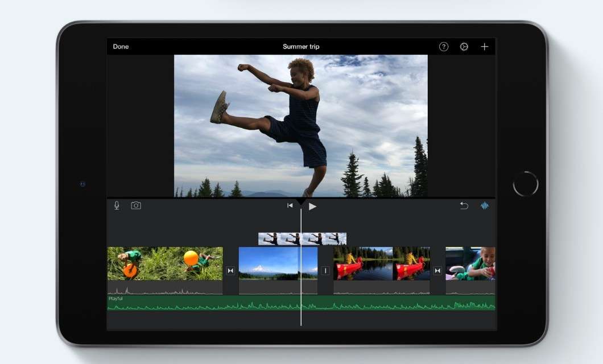The width and height of the screenshot is (603, 364).
Task: Tap the video preview viewer
Action: click(301, 126)
